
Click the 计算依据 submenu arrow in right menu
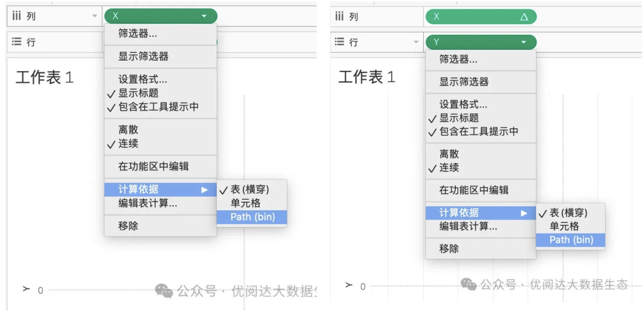pos(524,213)
